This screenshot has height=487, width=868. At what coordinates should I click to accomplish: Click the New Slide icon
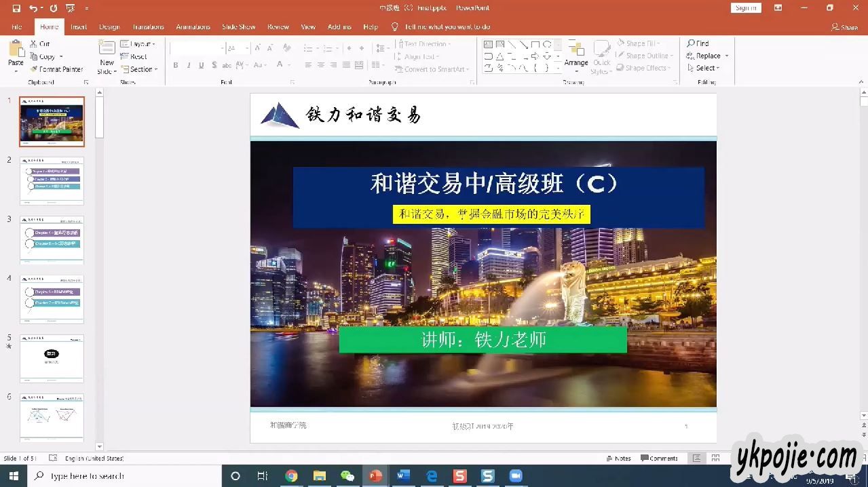(x=107, y=49)
